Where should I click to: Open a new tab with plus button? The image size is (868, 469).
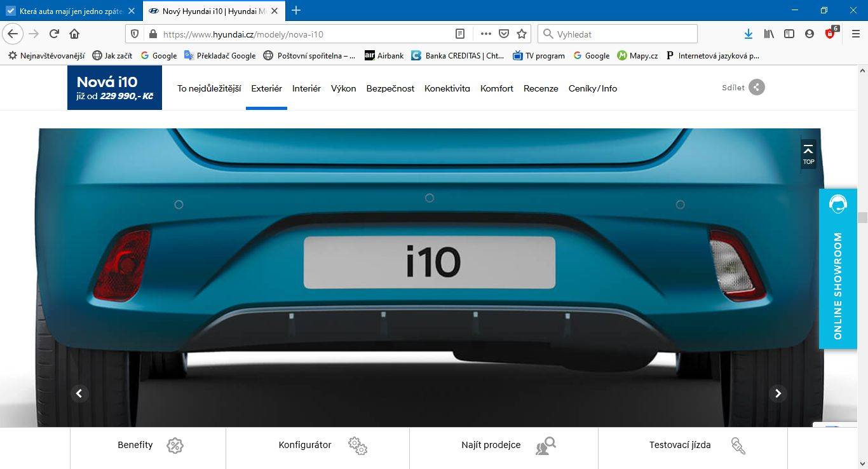pyautogui.click(x=296, y=10)
